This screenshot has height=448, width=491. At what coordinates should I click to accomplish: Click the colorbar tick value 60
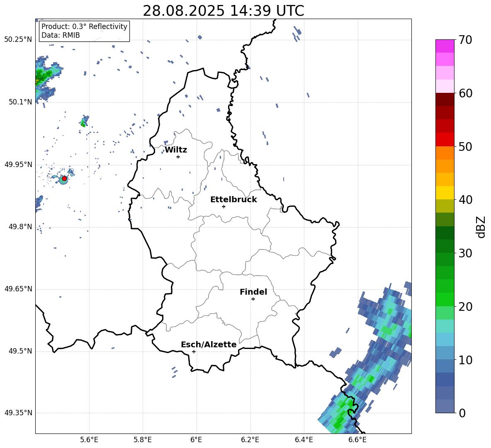click(465, 93)
